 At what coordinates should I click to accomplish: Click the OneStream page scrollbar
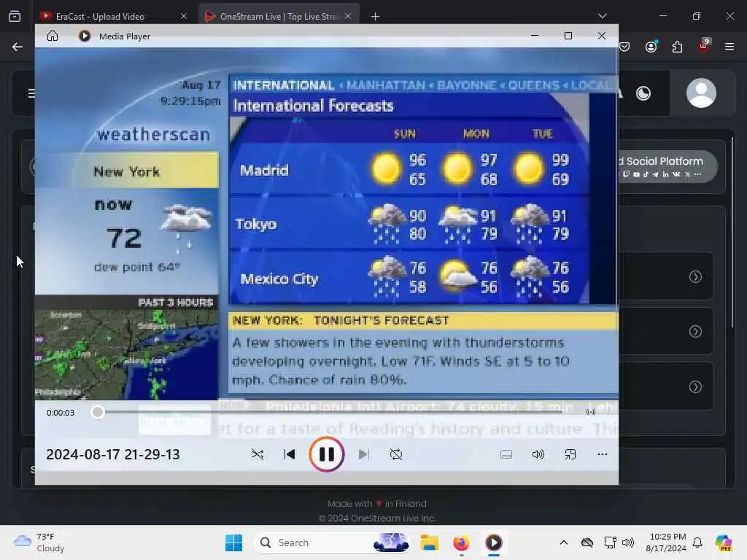pyautogui.click(x=733, y=233)
